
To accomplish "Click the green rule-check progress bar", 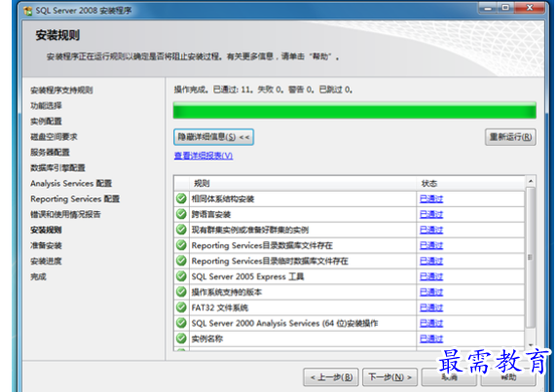I will tap(354, 110).
